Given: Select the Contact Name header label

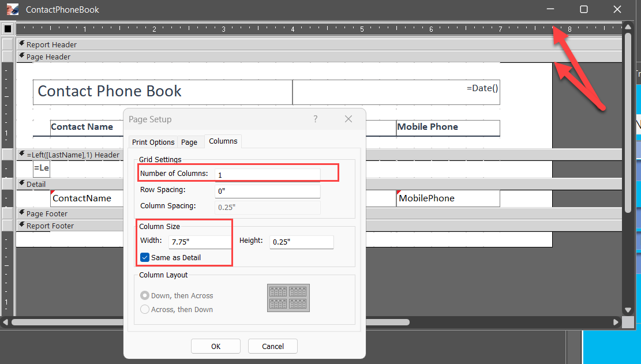Looking at the screenshot, I should (x=87, y=127).
